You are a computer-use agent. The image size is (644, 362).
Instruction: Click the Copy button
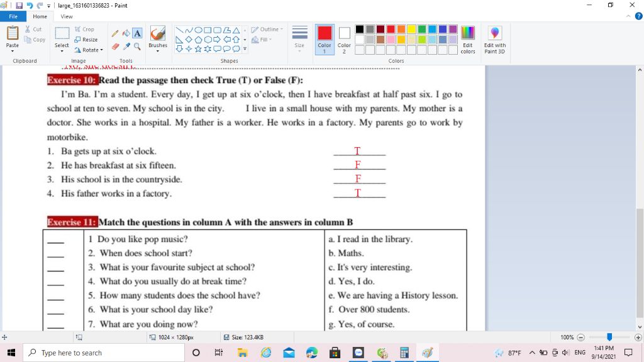pyautogui.click(x=35, y=40)
